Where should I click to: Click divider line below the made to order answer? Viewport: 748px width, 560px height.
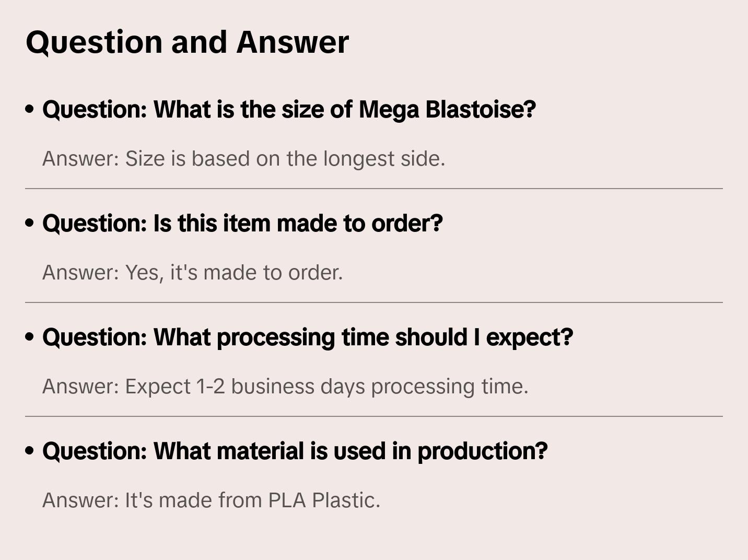point(374,302)
